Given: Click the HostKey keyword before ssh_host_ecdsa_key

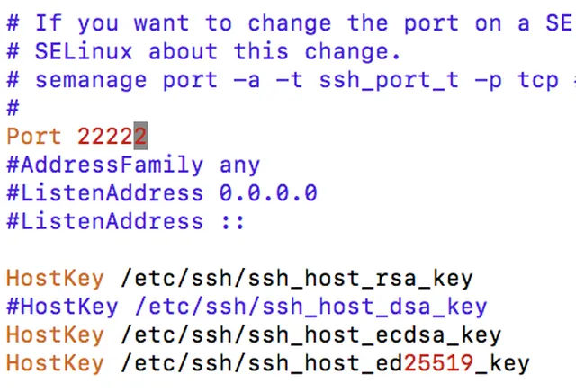Looking at the screenshot, I should [55, 335].
